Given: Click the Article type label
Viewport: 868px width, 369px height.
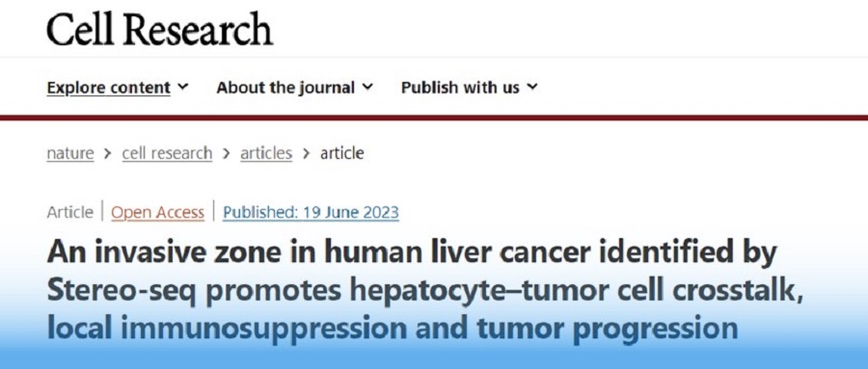Looking at the screenshot, I should tap(70, 212).
